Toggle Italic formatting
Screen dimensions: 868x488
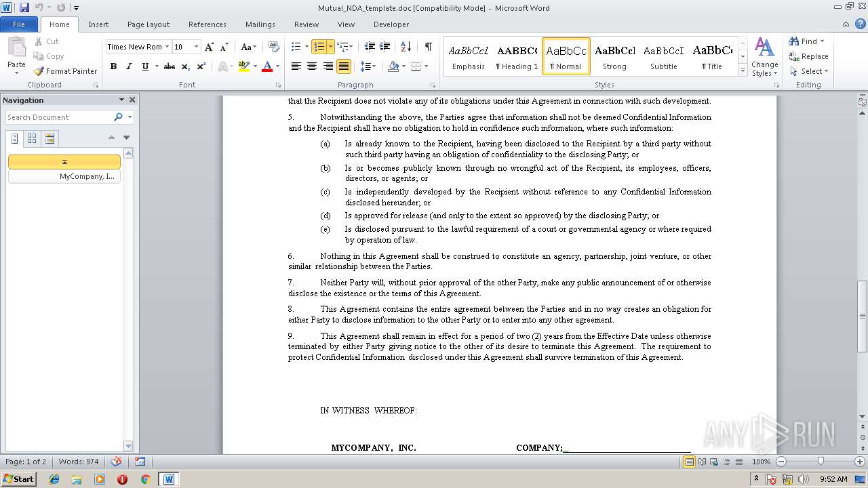click(x=129, y=66)
